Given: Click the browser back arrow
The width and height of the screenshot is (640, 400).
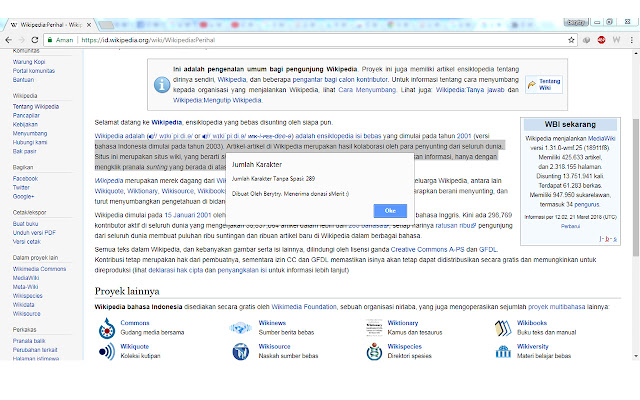Looking at the screenshot, I should point(9,40).
